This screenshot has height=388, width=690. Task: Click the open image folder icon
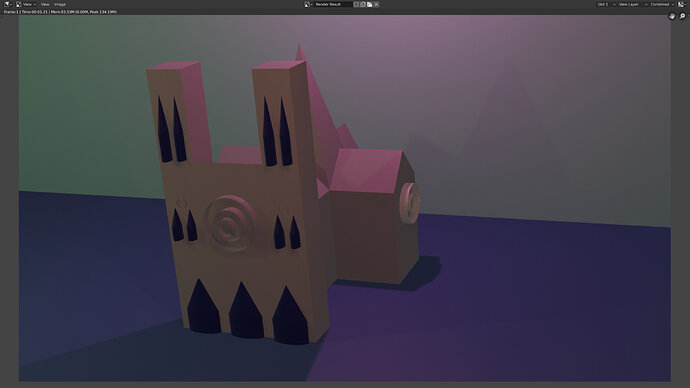pyautogui.click(x=370, y=4)
